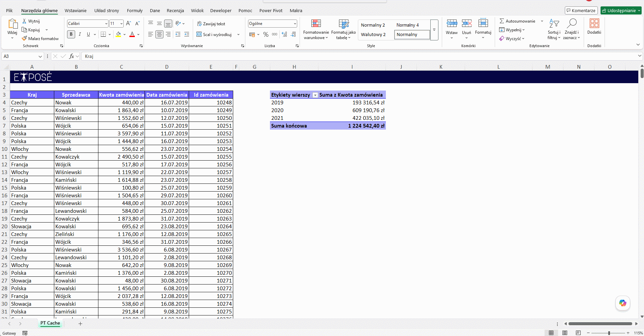
Task: Click the Udostępnianie share button
Action: 621,10
